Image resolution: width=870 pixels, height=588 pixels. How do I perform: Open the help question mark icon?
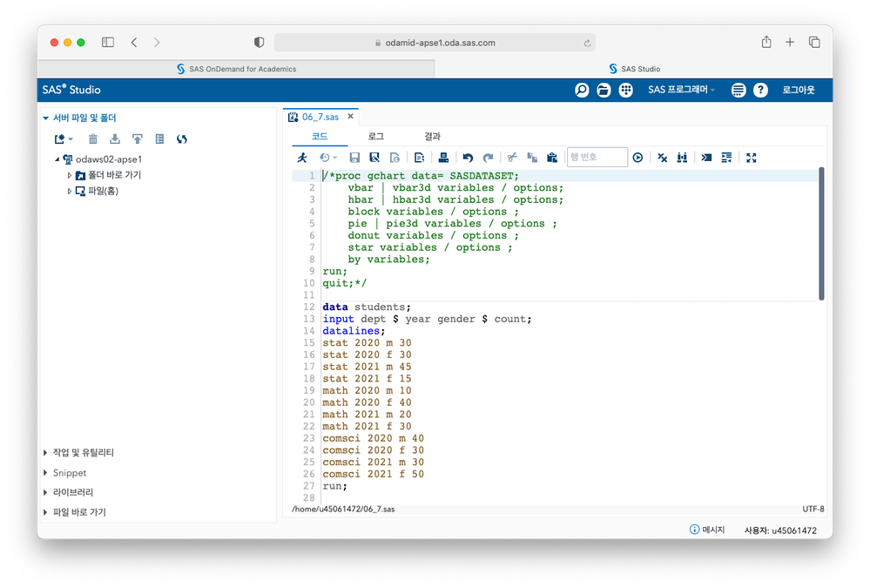[760, 91]
